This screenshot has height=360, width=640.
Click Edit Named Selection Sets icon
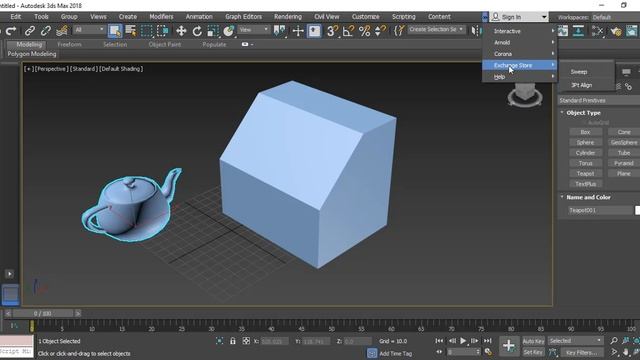[x=399, y=31]
